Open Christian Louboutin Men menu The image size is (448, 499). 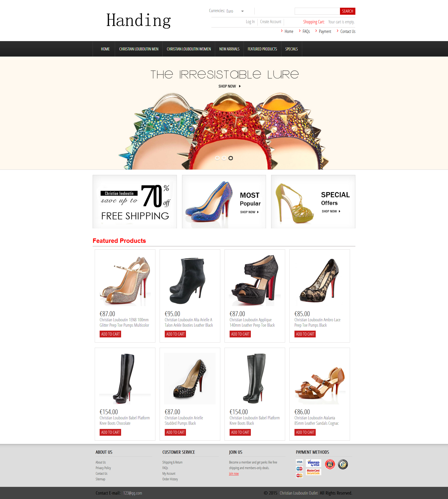click(139, 49)
